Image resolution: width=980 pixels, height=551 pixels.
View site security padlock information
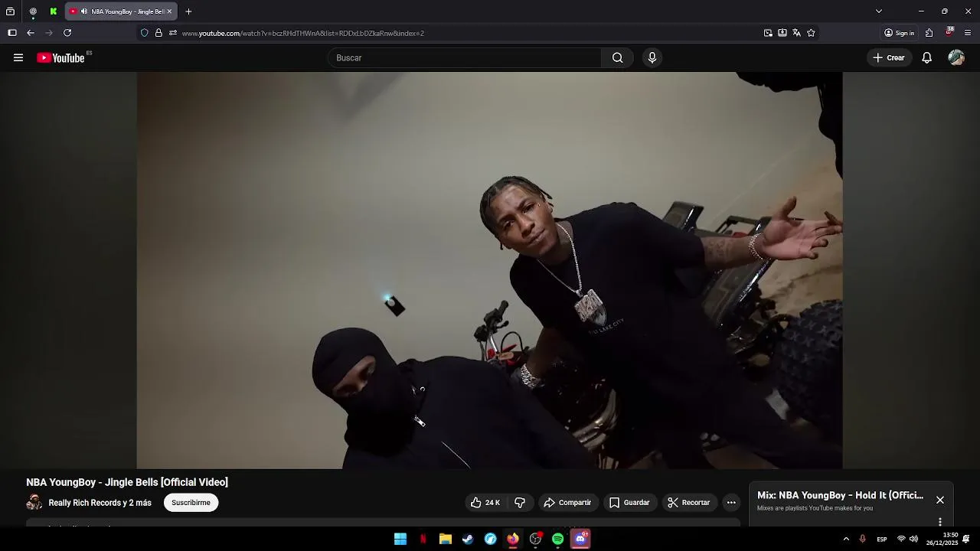pyautogui.click(x=158, y=33)
